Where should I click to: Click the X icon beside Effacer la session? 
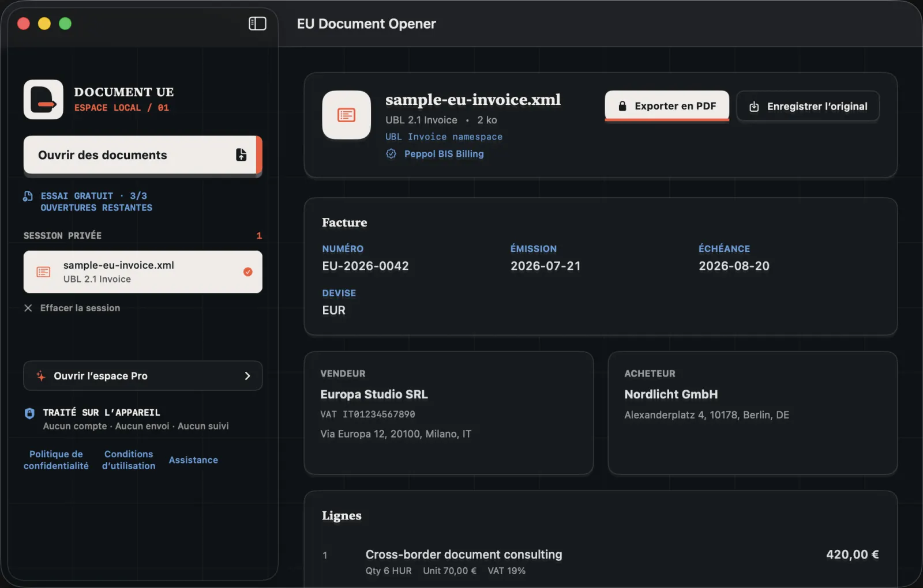point(28,308)
